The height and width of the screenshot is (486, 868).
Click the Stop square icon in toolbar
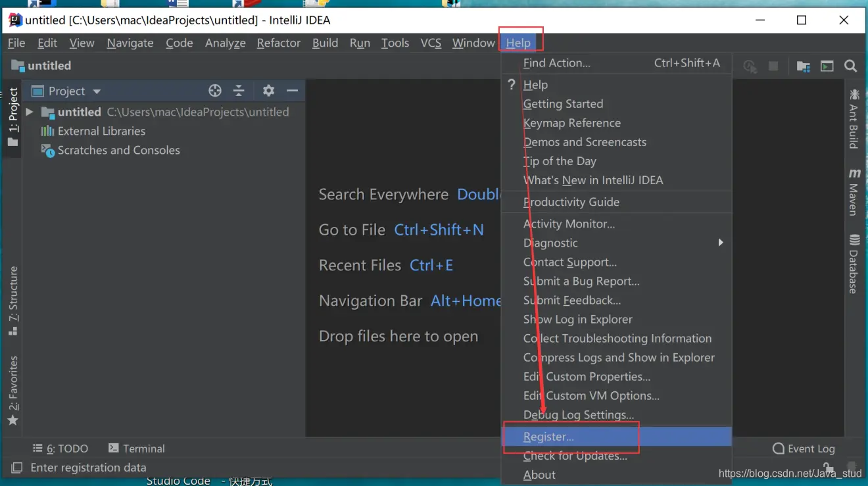[774, 66]
